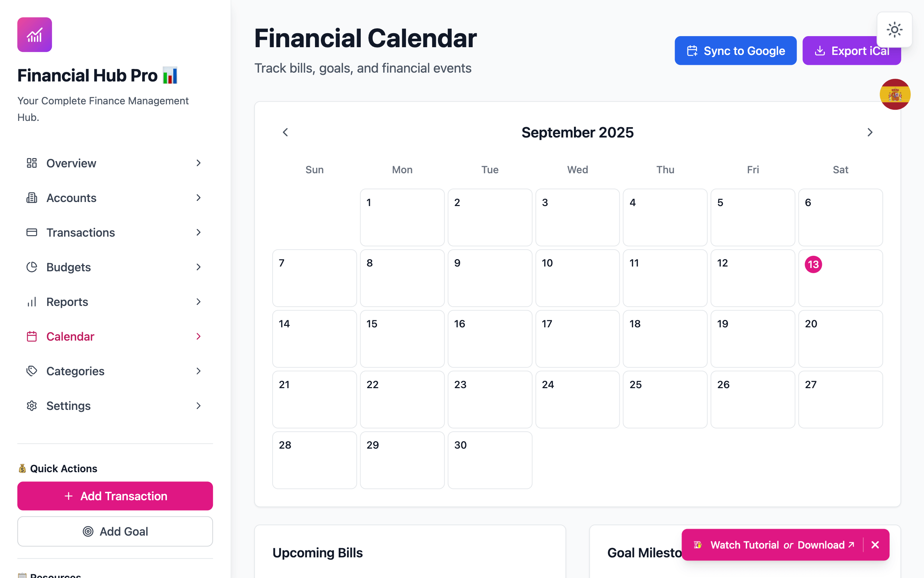Screen dimensions: 924x578
Task: Click the Overview grid icon in sidebar
Action: tap(32, 163)
